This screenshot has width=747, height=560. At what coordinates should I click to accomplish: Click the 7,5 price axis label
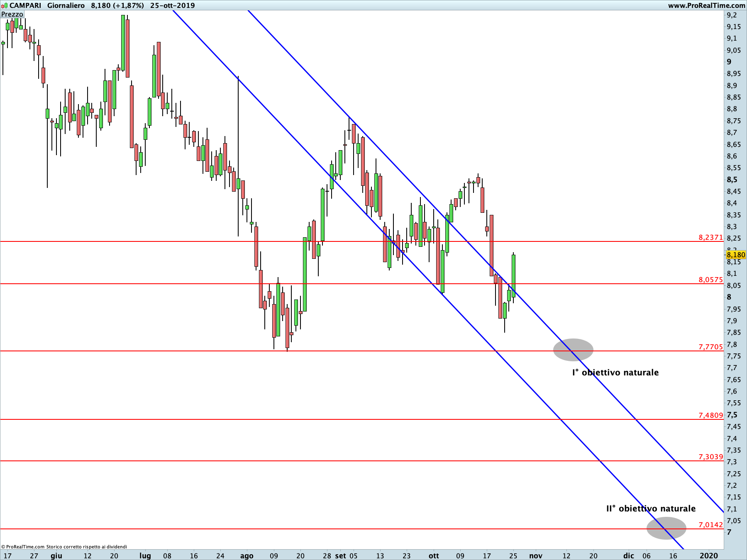pos(732,415)
